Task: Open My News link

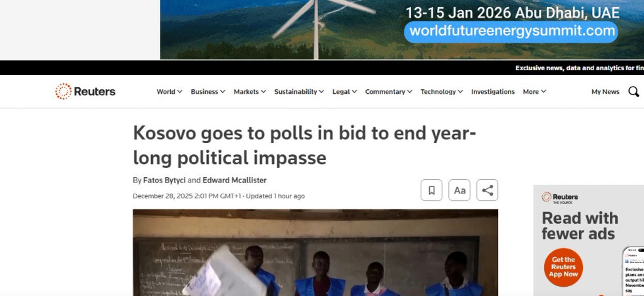Action: (605, 92)
